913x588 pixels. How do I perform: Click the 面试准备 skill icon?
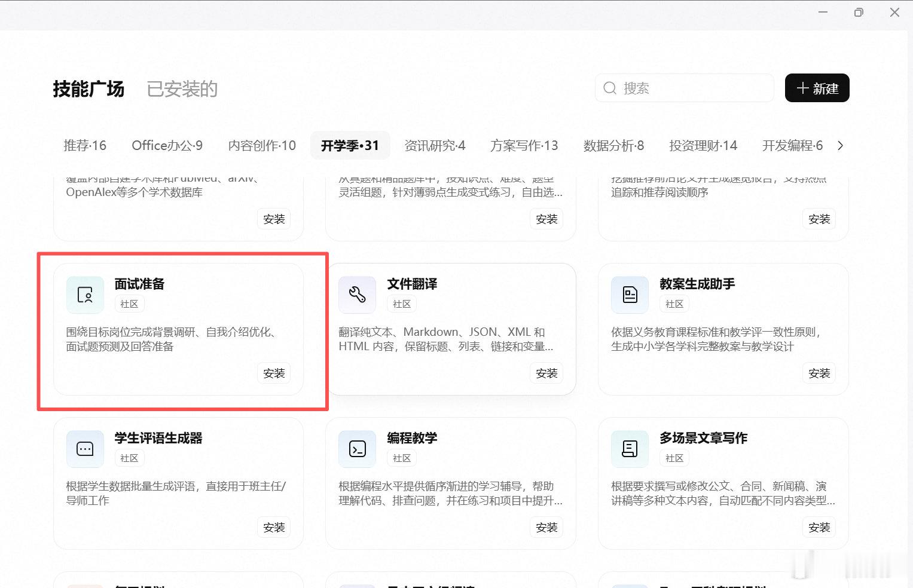(85, 295)
